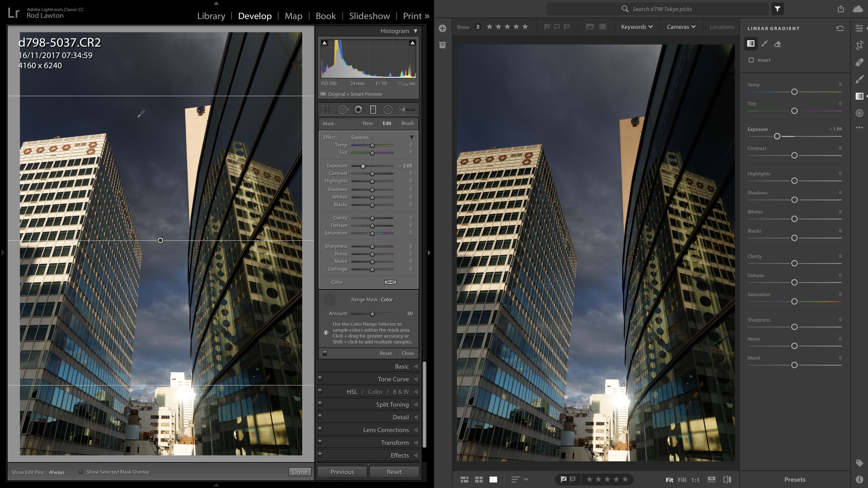Open the Range Mask Color dropdown

(x=388, y=299)
